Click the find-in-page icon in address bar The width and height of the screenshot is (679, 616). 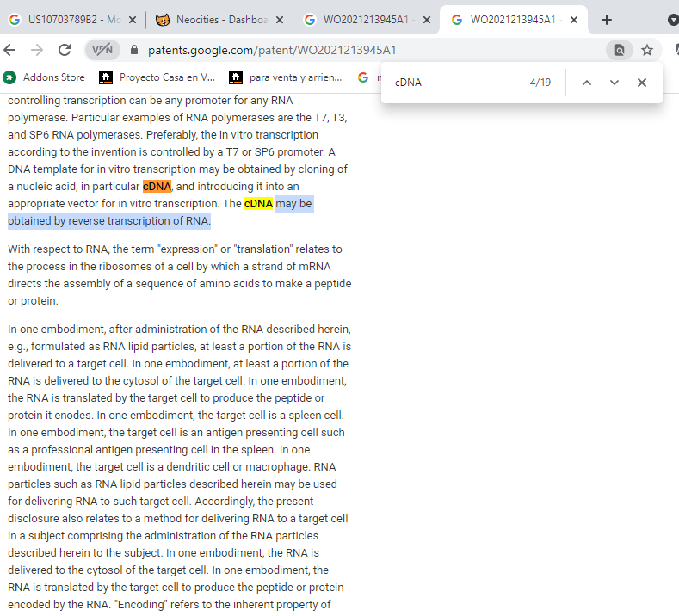[x=619, y=50]
